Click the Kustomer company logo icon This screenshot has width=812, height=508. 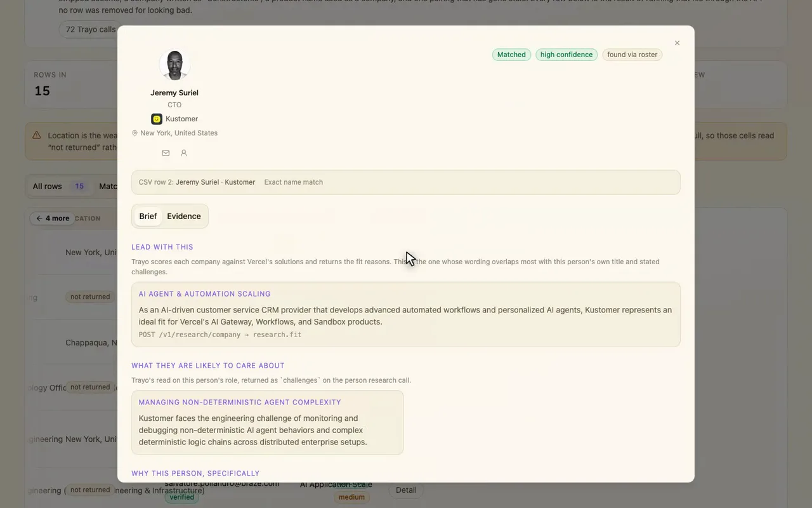(x=157, y=119)
